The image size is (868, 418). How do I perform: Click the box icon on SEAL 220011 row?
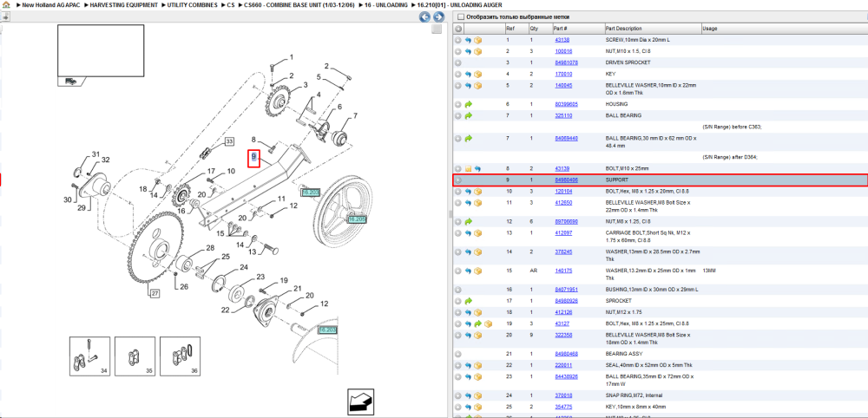[477, 365]
